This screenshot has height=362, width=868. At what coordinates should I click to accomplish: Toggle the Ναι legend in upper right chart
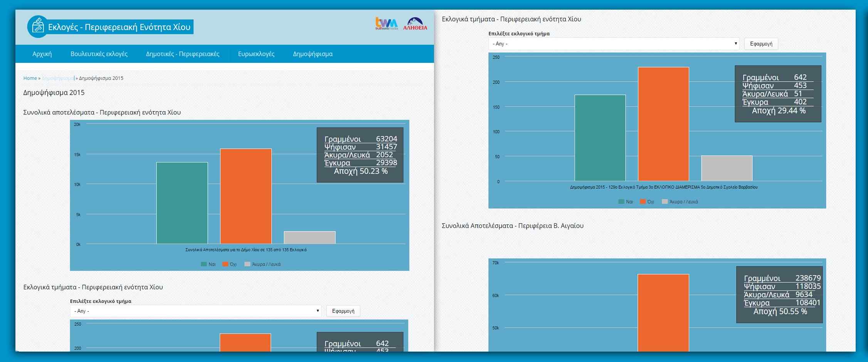coord(626,202)
